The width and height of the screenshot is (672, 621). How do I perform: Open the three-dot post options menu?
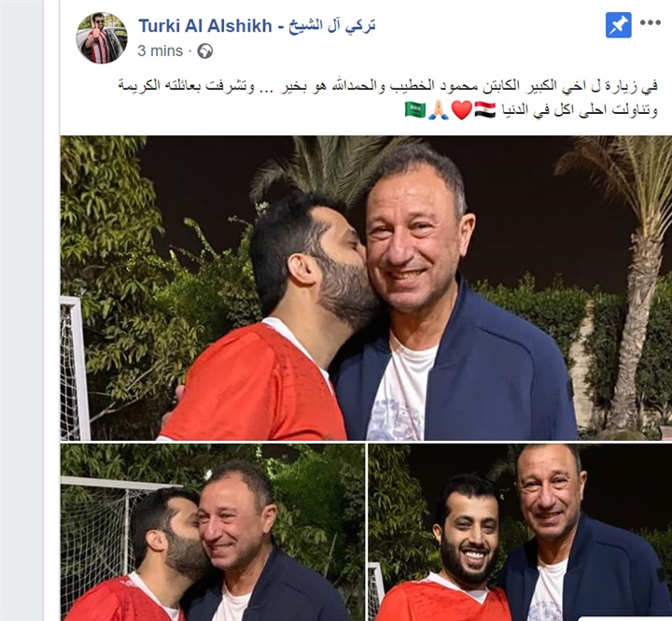[x=650, y=23]
